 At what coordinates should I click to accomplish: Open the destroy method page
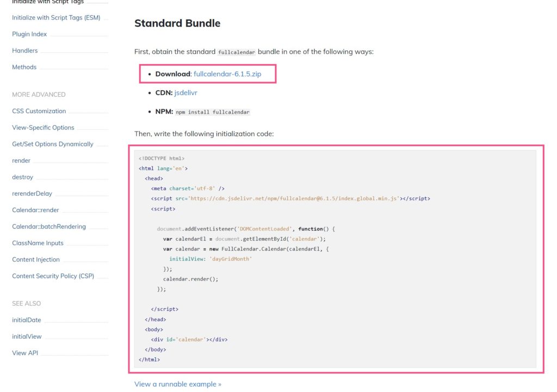point(22,177)
